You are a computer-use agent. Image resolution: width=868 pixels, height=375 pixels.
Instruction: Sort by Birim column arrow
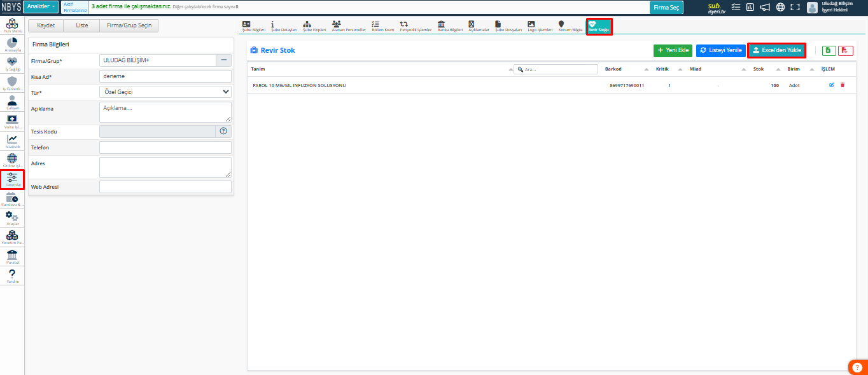812,69
